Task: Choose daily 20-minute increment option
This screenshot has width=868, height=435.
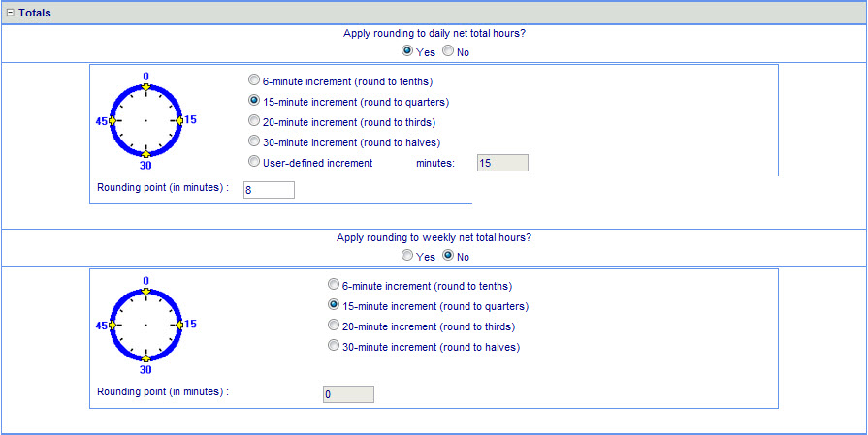Action: click(x=254, y=121)
